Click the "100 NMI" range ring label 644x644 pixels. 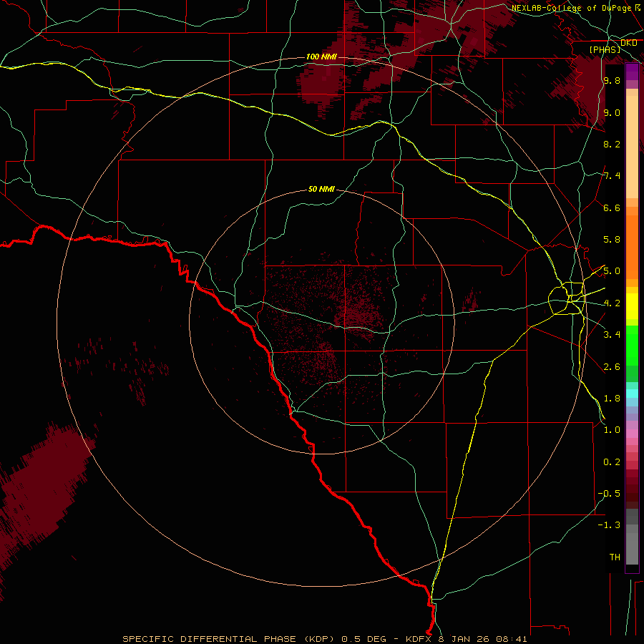(321, 57)
